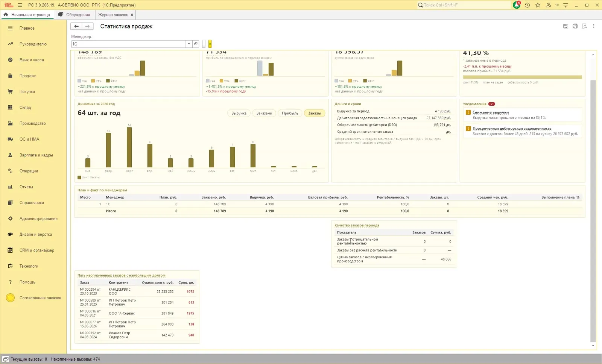602x364 pixels.
Task: Open the user accounts icon in title bar
Action: tap(548, 5)
